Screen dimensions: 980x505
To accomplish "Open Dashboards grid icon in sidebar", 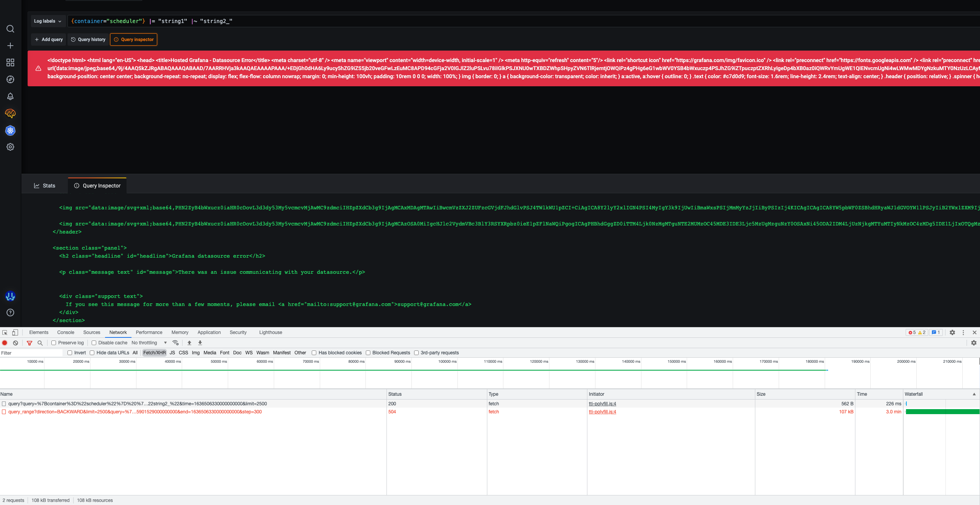I will 10,62.
